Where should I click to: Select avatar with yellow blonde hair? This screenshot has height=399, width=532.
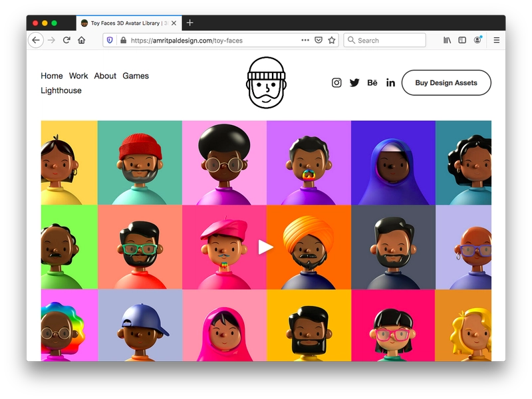coord(464,325)
